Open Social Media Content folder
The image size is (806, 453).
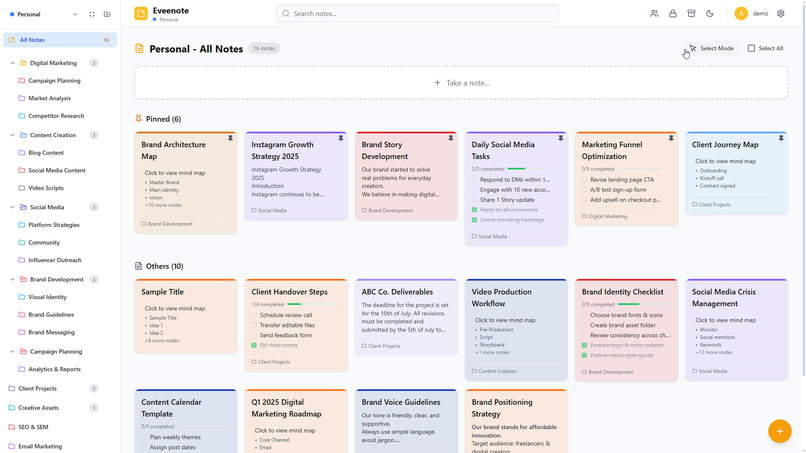pos(57,171)
